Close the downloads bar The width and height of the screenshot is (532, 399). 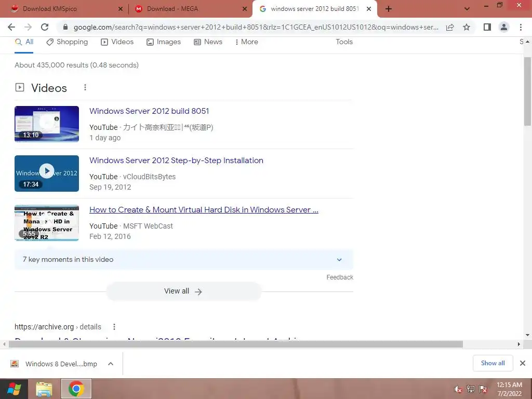(523, 363)
